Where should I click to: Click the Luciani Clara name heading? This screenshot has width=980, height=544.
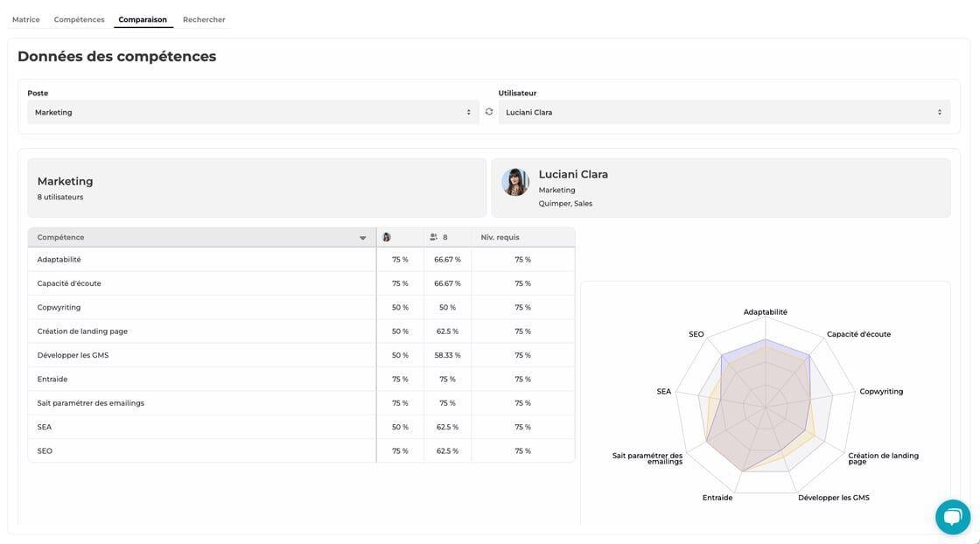tap(573, 174)
